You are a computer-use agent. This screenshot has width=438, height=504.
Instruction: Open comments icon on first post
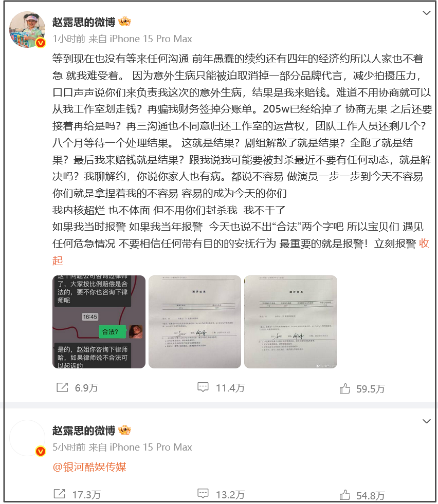[203, 387]
